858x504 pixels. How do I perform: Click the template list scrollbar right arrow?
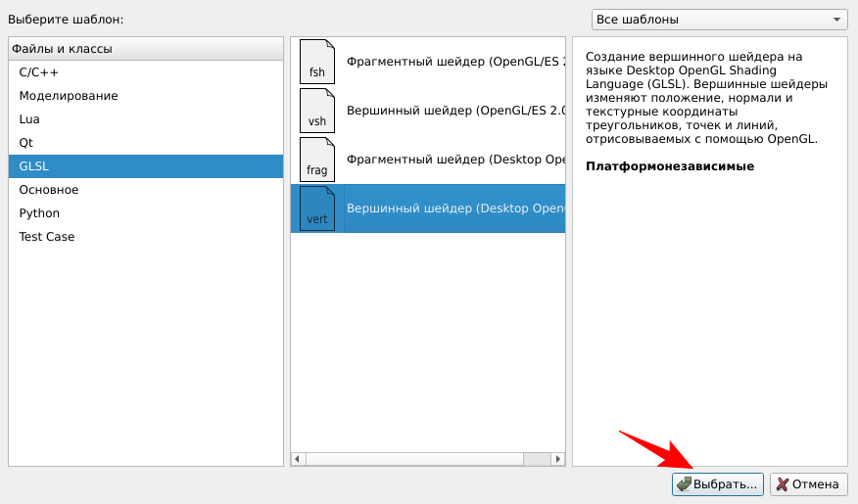[558, 459]
